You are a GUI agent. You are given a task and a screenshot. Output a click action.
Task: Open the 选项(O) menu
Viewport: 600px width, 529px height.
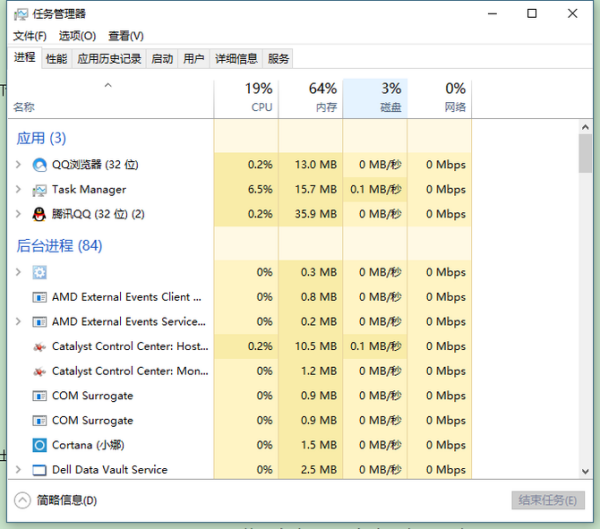[77, 36]
